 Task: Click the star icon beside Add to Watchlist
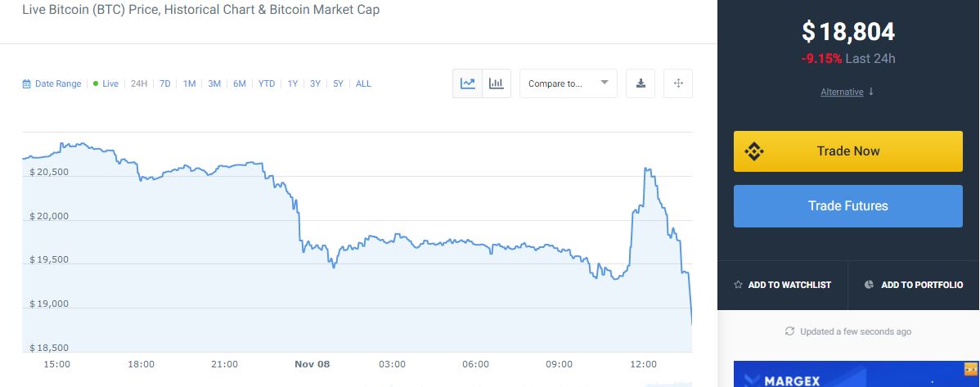click(x=738, y=285)
